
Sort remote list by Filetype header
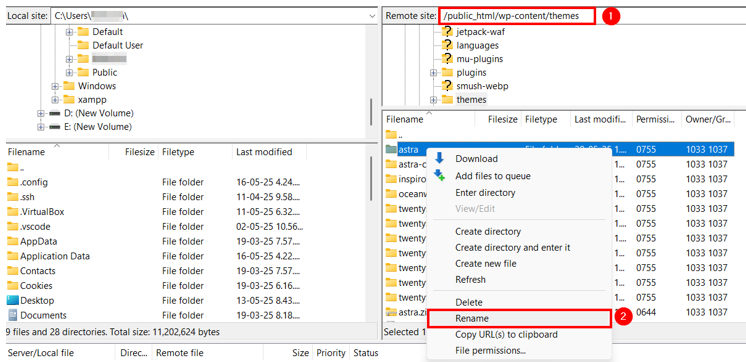[546, 119]
